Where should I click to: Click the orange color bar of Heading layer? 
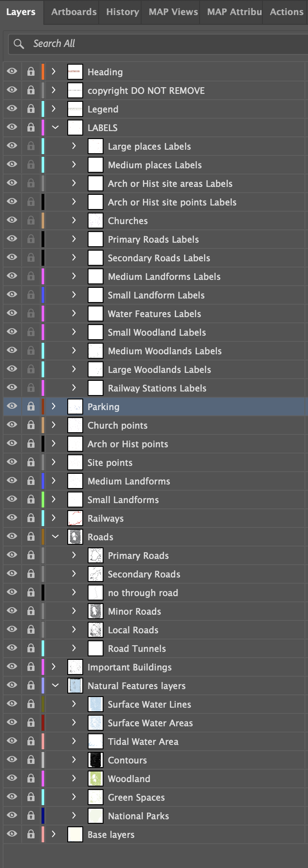point(43,72)
